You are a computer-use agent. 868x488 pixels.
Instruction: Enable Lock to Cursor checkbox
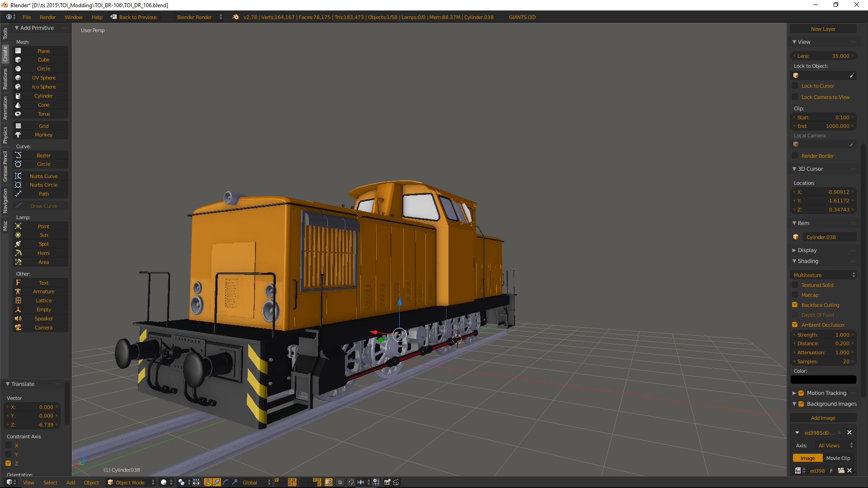click(795, 86)
